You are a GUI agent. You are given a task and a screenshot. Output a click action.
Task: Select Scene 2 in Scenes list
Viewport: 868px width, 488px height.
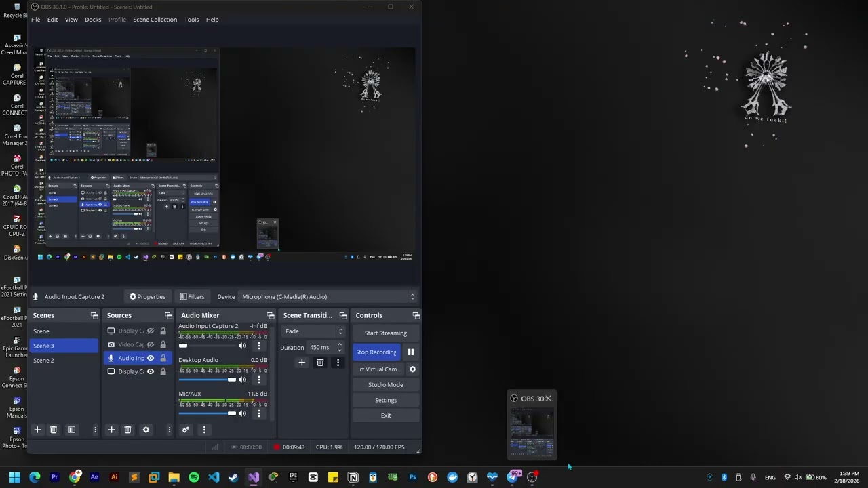coord(64,360)
